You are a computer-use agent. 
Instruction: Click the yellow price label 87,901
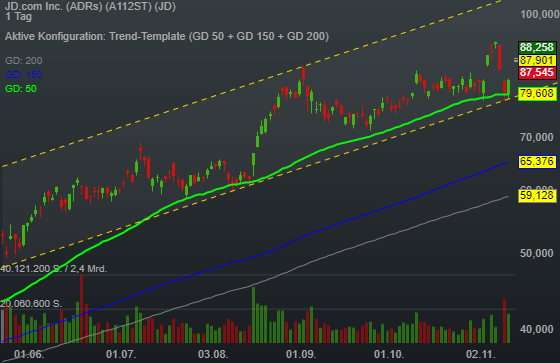[x=537, y=60]
